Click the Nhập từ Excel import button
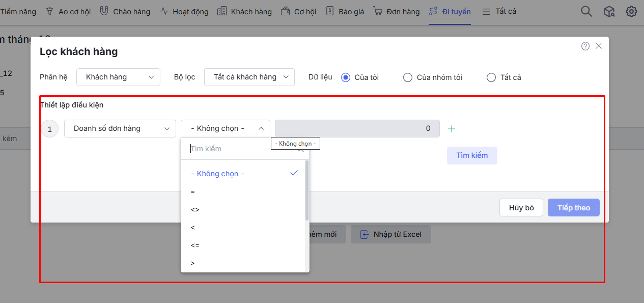The width and height of the screenshot is (644, 303). tap(390, 234)
